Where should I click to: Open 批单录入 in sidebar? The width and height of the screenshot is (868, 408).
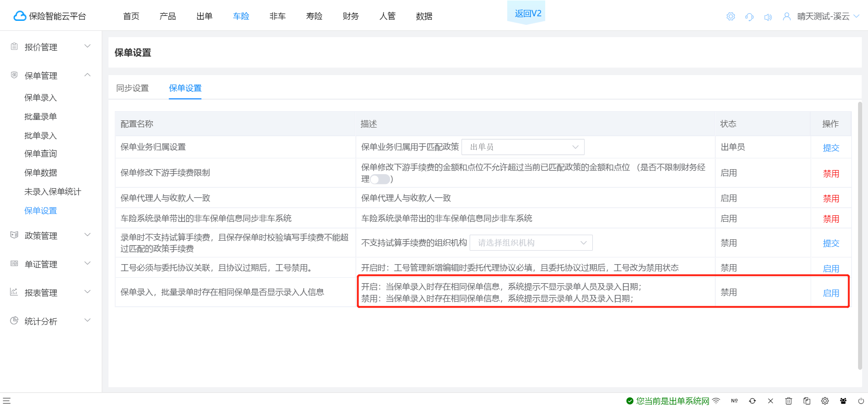(x=41, y=136)
